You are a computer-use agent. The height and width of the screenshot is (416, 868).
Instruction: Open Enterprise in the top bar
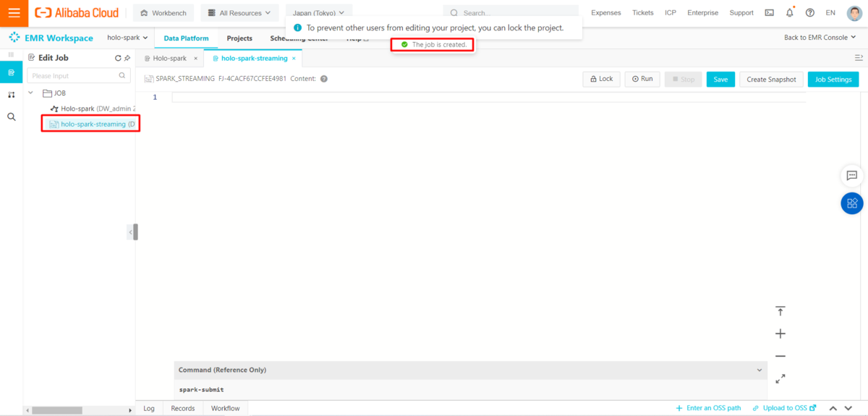(702, 13)
